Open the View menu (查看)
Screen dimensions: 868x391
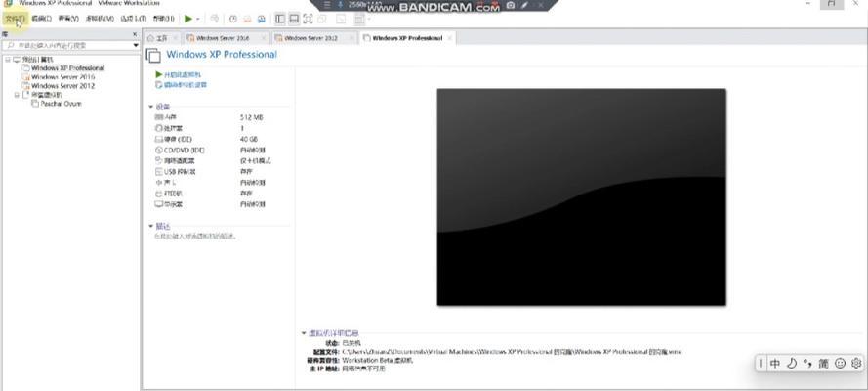[x=68, y=19]
